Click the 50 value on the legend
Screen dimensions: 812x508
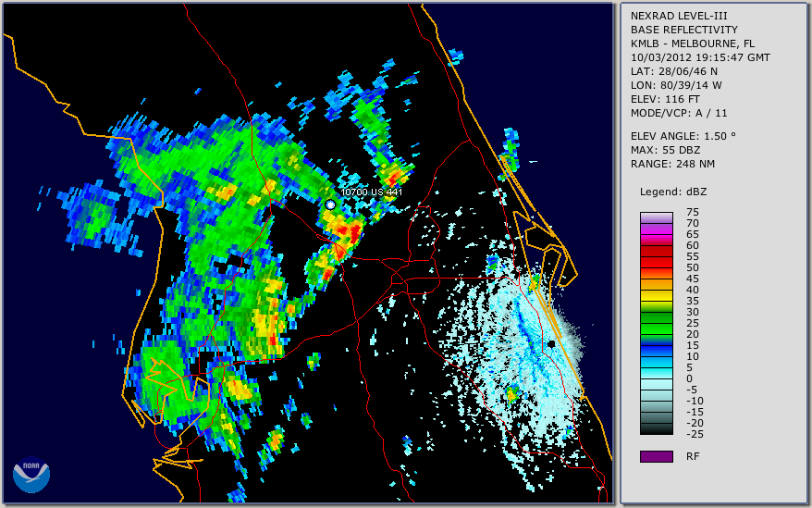(693, 267)
